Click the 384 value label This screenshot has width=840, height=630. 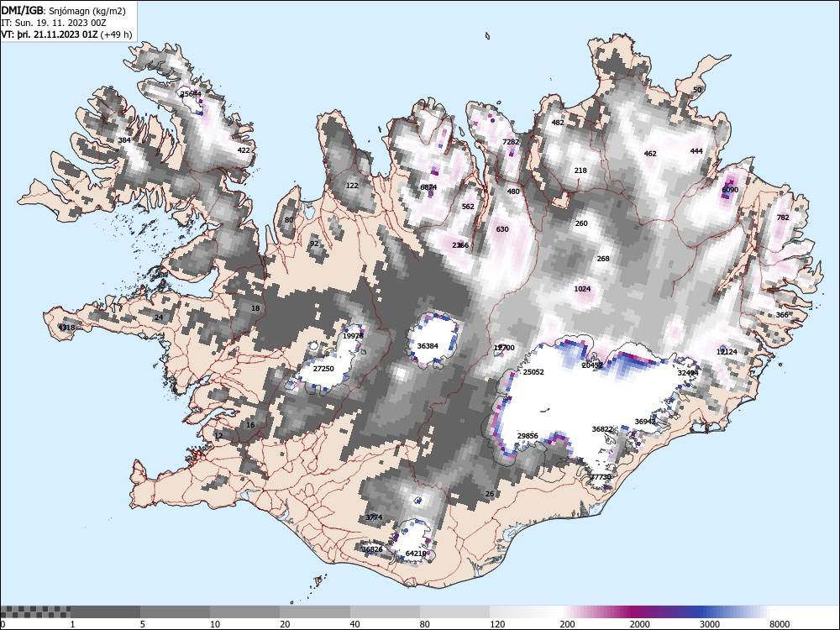coord(124,140)
